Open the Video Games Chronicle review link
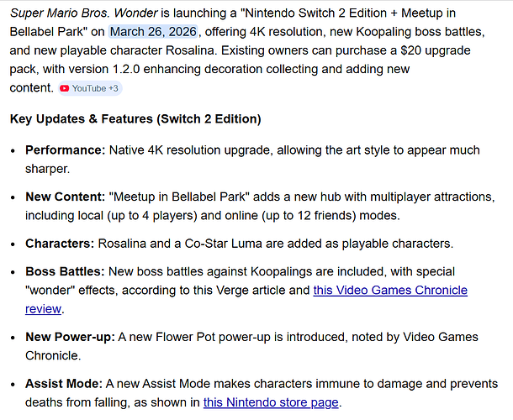Viewport: 513px width, 420px height. pos(390,291)
